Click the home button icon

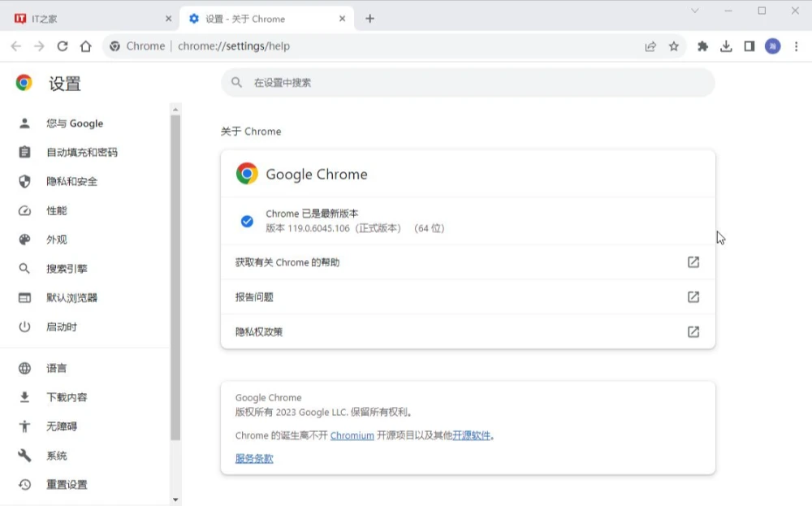pyautogui.click(x=85, y=46)
